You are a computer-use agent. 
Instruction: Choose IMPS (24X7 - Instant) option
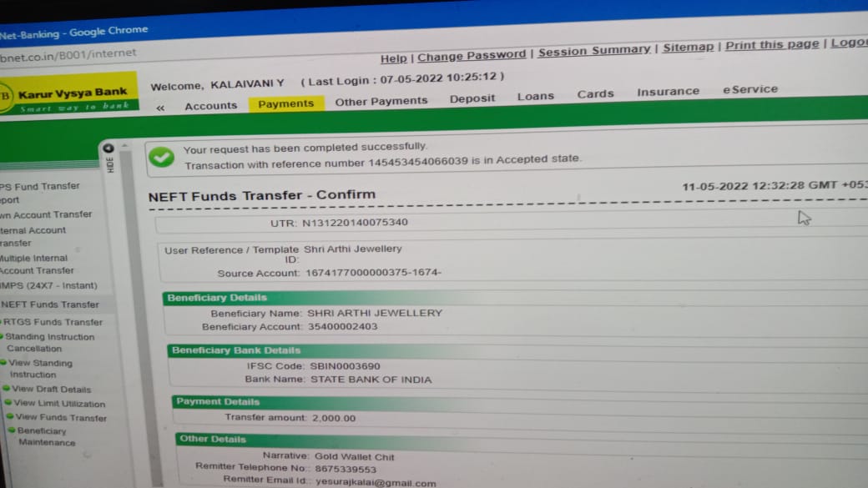click(x=48, y=285)
